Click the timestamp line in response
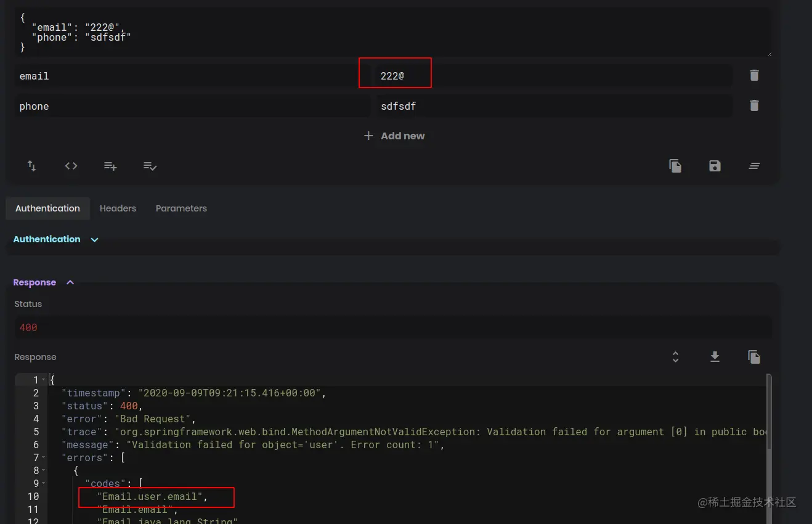The width and height of the screenshot is (812, 524). pyautogui.click(x=193, y=393)
